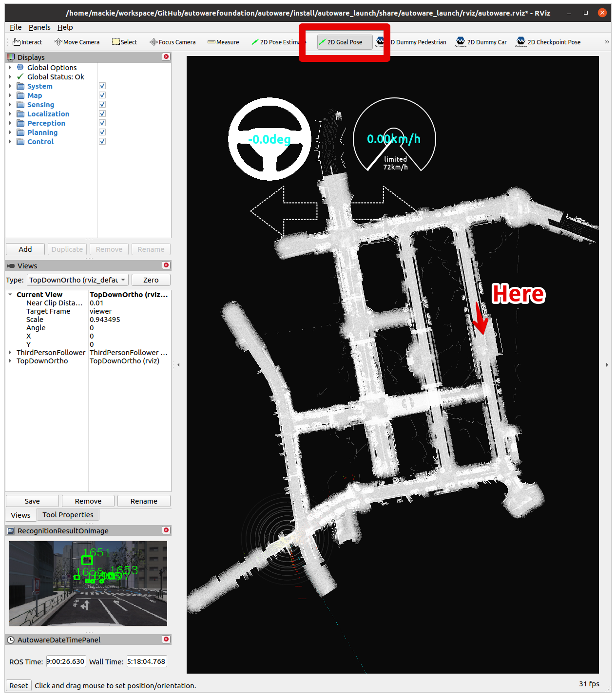Activate the Focus Camera tool
616x697 pixels.
click(173, 42)
